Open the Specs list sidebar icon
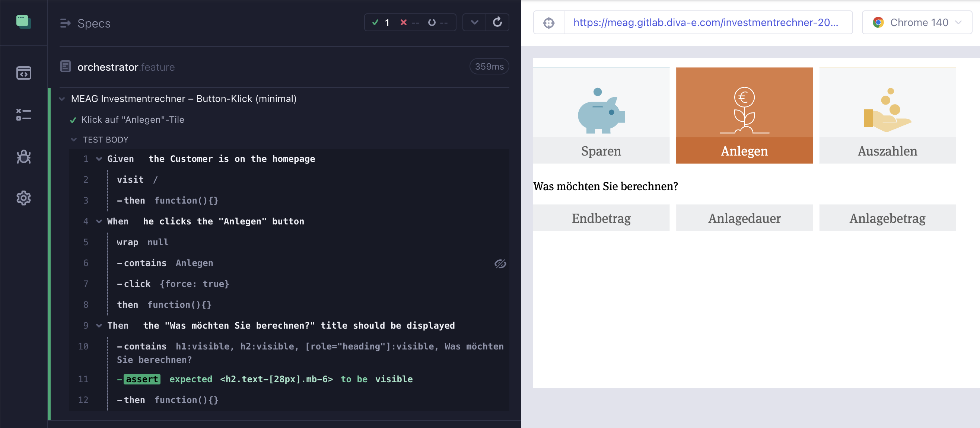Screen dimensions: 980x428 point(23,73)
